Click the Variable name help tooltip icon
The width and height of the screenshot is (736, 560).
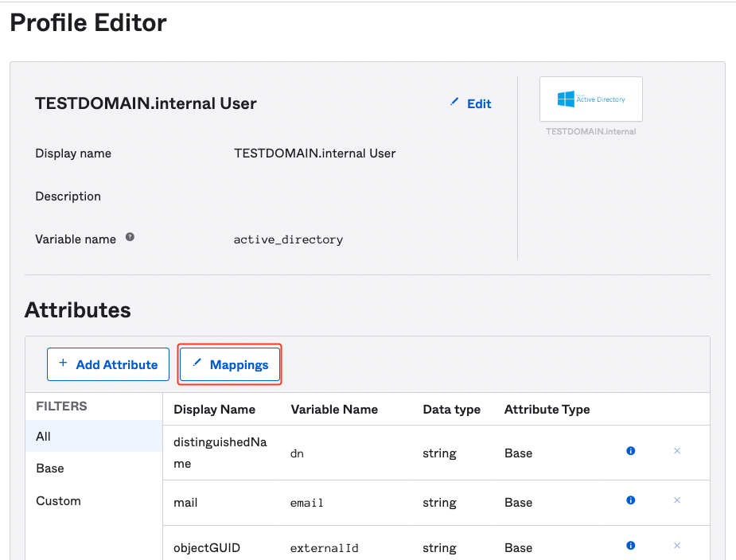click(130, 237)
